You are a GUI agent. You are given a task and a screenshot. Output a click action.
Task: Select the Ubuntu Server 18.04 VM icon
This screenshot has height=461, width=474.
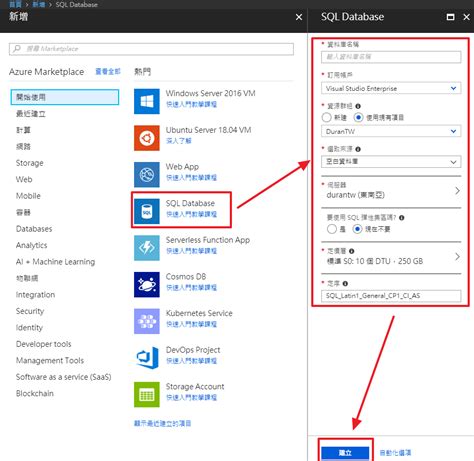(x=147, y=138)
